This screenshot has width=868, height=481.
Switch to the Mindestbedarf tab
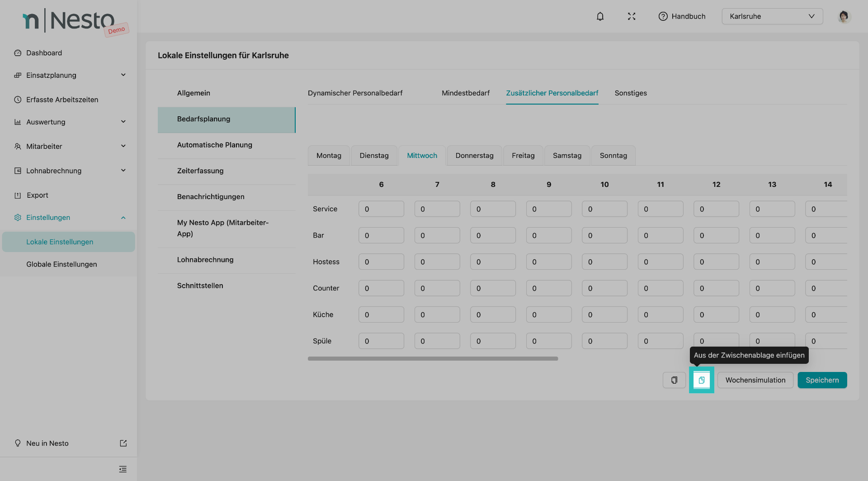[465, 93]
